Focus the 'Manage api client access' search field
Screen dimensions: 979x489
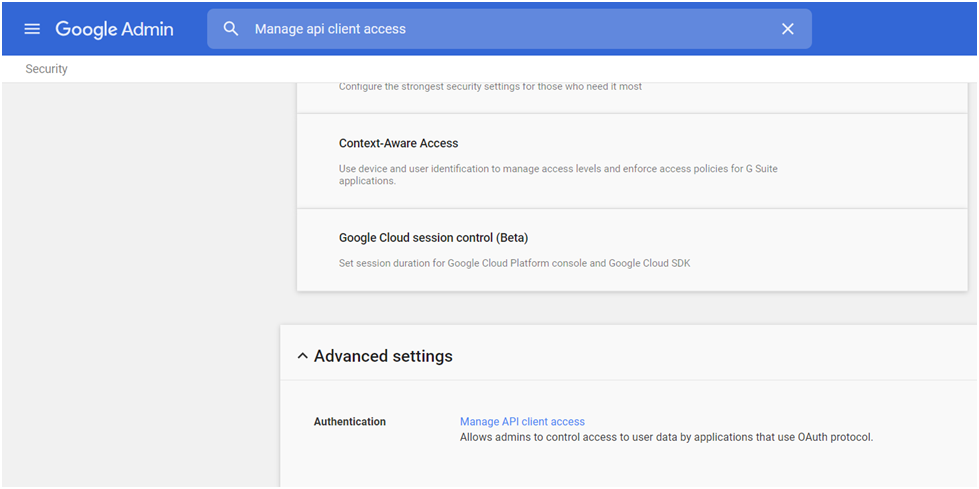[x=509, y=29]
